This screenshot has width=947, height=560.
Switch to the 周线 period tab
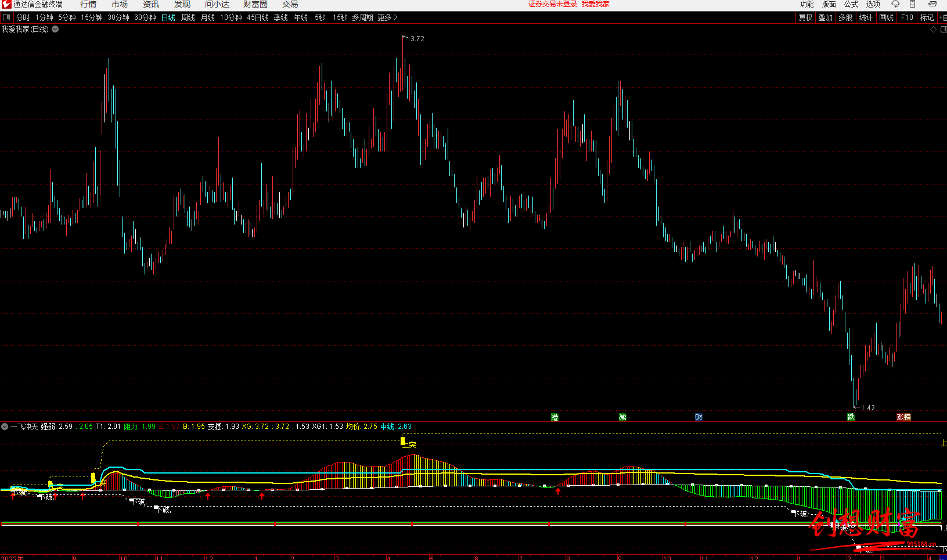click(188, 17)
